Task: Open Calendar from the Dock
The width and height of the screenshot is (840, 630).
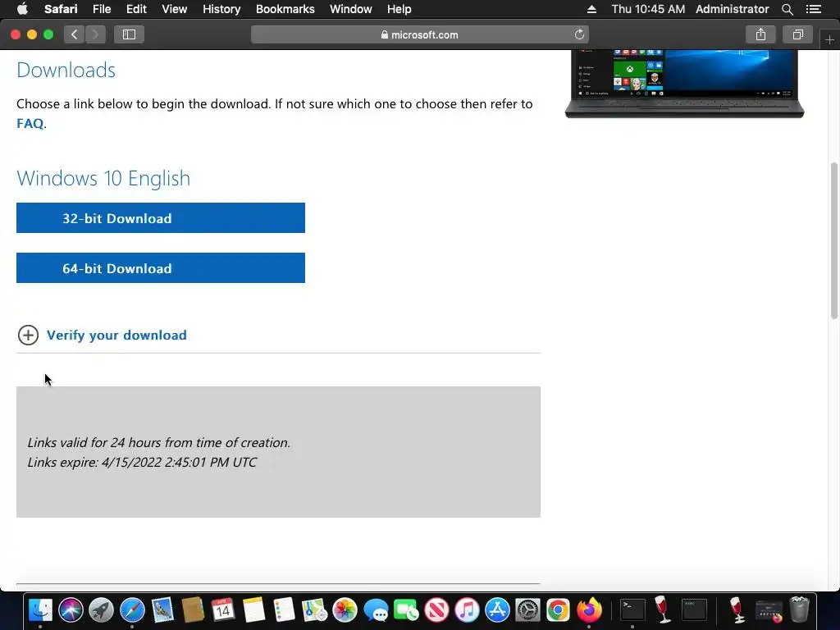Action: coord(223,609)
